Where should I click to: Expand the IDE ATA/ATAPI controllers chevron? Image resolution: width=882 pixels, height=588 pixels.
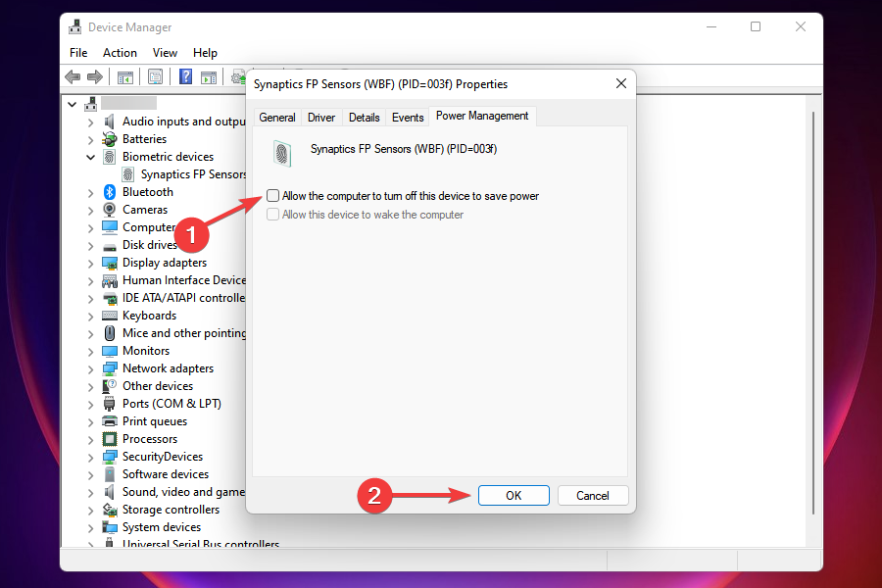[x=90, y=299]
